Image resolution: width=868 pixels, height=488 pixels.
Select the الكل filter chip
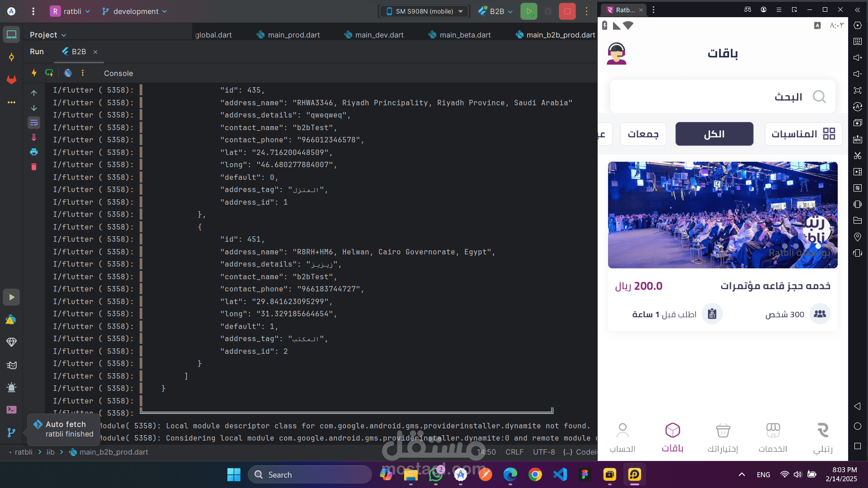[x=714, y=134]
